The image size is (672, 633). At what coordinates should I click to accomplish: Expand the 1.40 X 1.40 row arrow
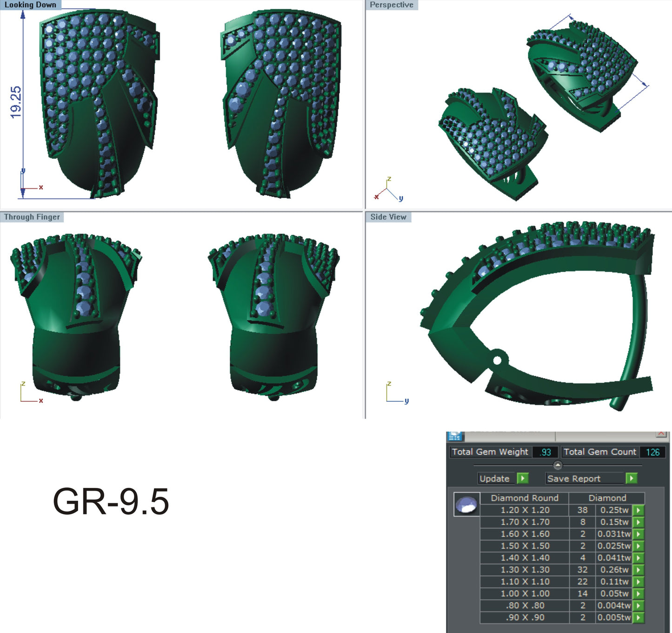[x=639, y=558]
